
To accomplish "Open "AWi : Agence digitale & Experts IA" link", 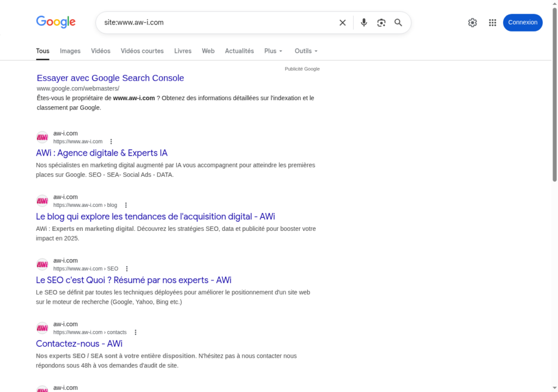I will tap(102, 153).
